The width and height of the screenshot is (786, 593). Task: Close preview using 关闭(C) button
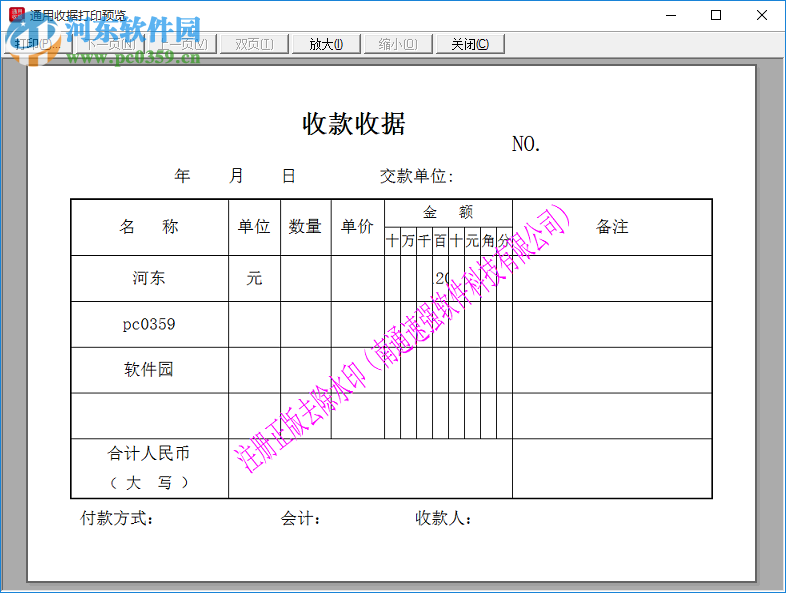[470, 44]
